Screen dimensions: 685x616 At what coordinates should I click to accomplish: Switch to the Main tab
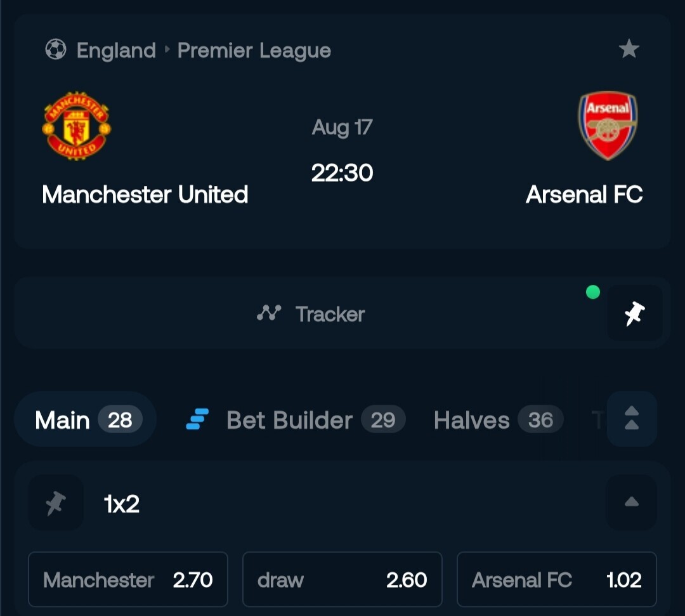[86, 419]
